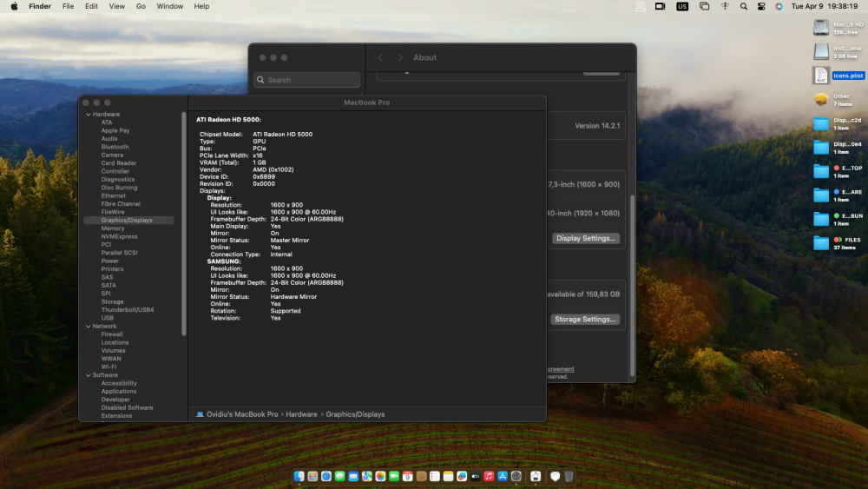
Task: Open Mail app in dock
Action: coord(353,476)
